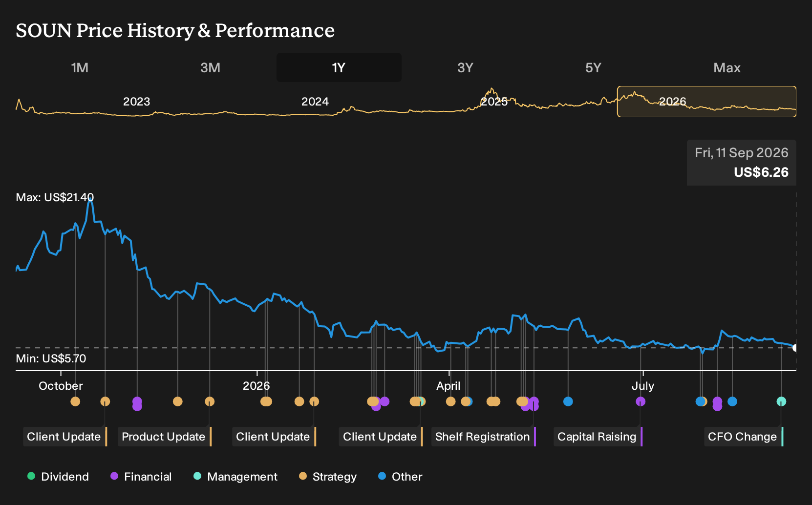Toggle the Dividend legend filter
This screenshot has height=505, width=812.
[x=58, y=477]
